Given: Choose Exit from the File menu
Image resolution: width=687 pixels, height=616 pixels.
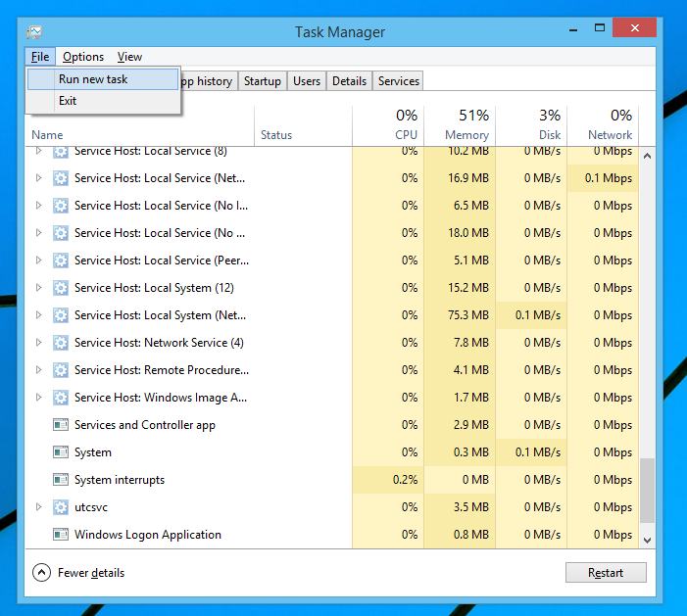Looking at the screenshot, I should 103,101.
